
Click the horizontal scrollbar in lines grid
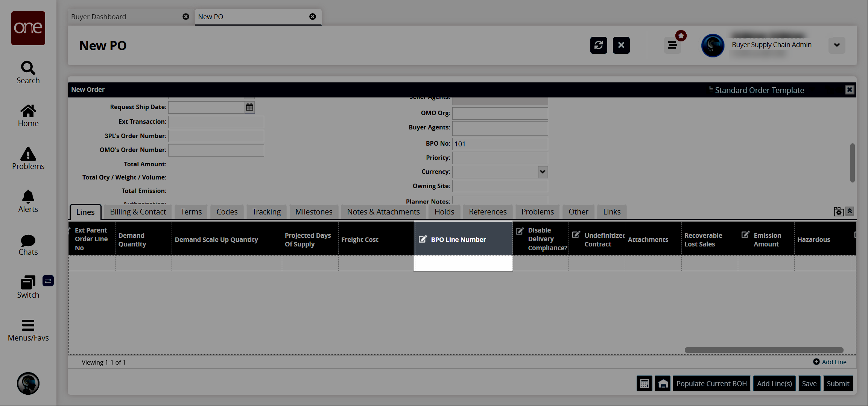[x=763, y=350]
